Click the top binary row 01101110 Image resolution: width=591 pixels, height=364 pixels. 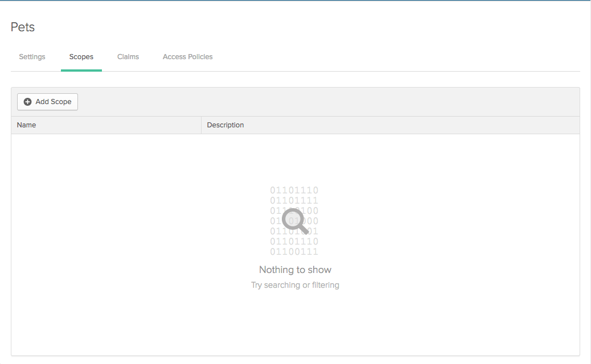[294, 191]
